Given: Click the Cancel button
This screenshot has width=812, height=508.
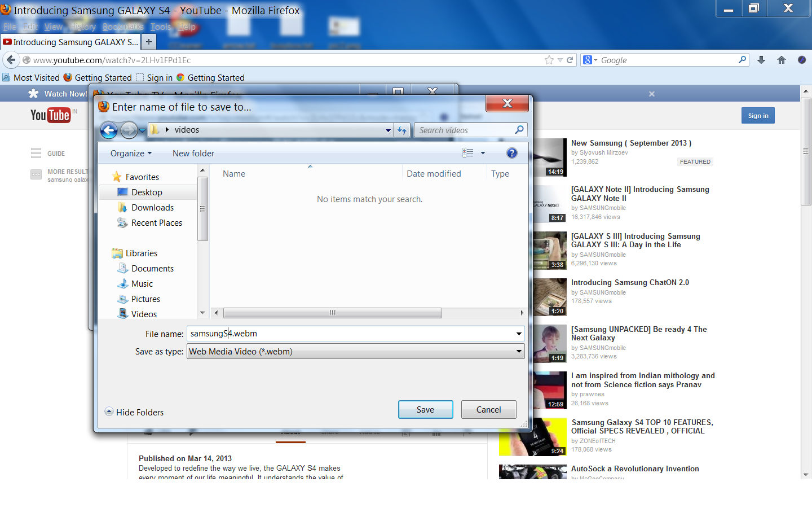Looking at the screenshot, I should pos(488,410).
